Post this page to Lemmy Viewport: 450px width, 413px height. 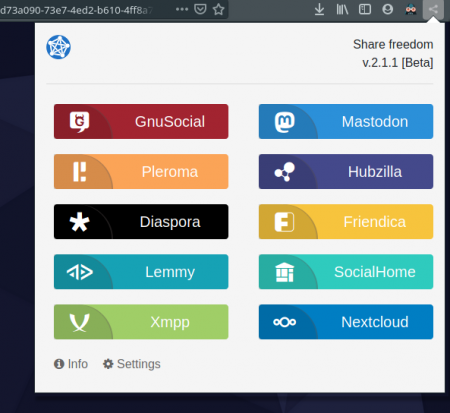click(141, 272)
